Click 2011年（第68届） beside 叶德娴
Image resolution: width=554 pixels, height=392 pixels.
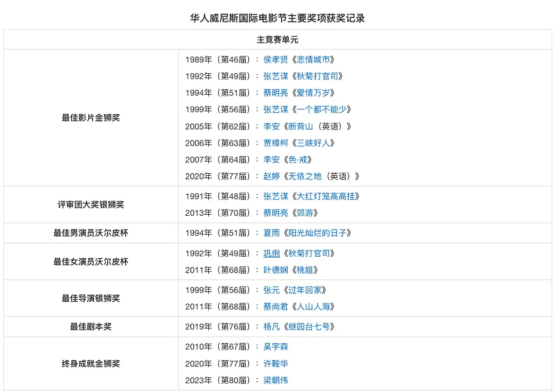pyautogui.click(x=219, y=270)
